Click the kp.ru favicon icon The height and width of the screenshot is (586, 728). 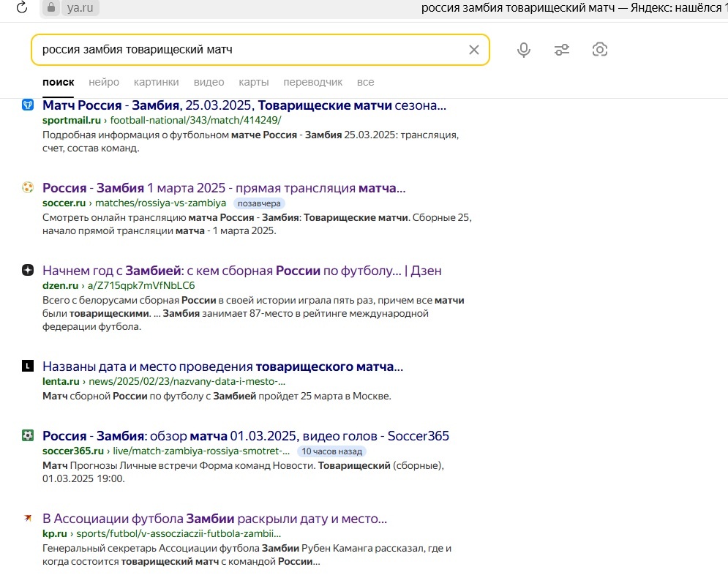pyautogui.click(x=28, y=518)
